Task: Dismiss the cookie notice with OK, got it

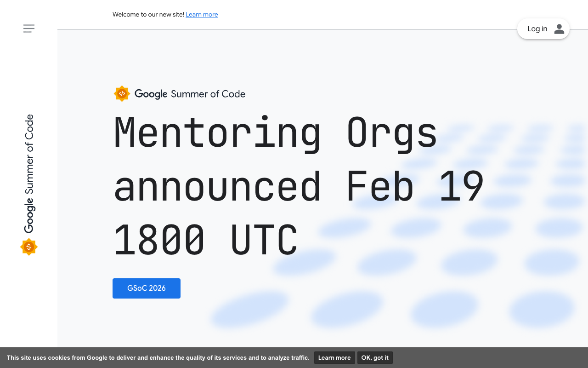Action: pos(375,357)
